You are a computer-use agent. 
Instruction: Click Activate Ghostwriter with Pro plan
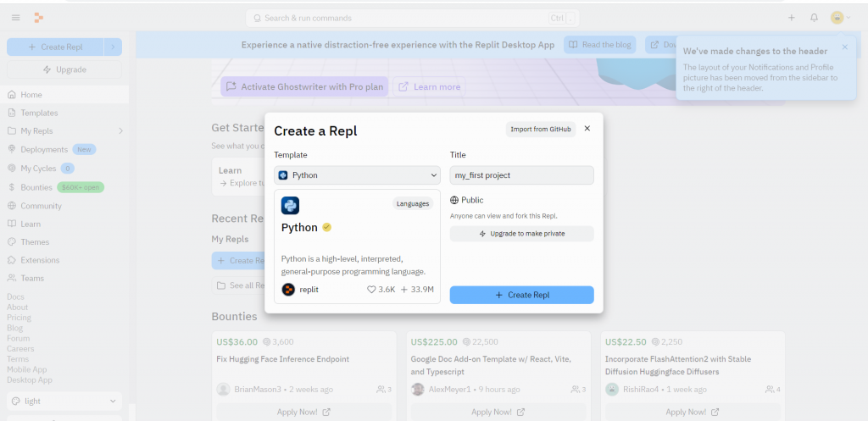click(x=304, y=87)
